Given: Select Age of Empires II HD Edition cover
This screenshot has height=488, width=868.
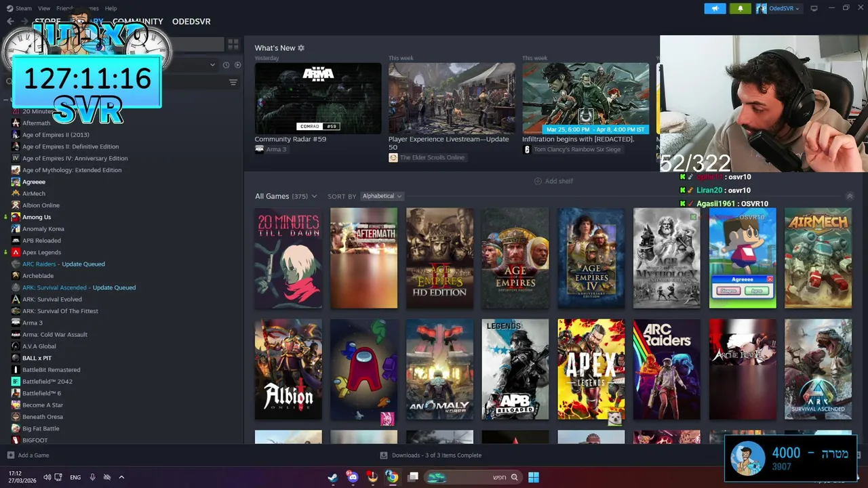Looking at the screenshot, I should click(x=440, y=258).
